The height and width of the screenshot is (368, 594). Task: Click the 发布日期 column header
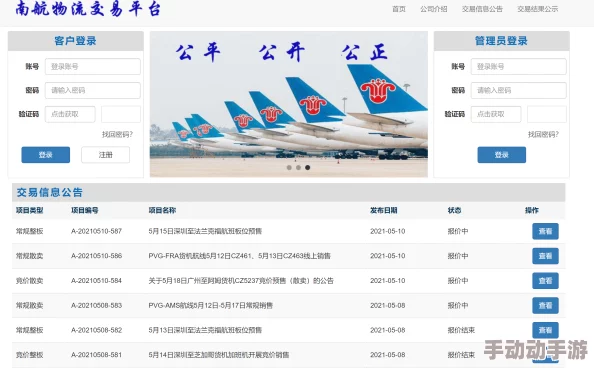pos(384,210)
